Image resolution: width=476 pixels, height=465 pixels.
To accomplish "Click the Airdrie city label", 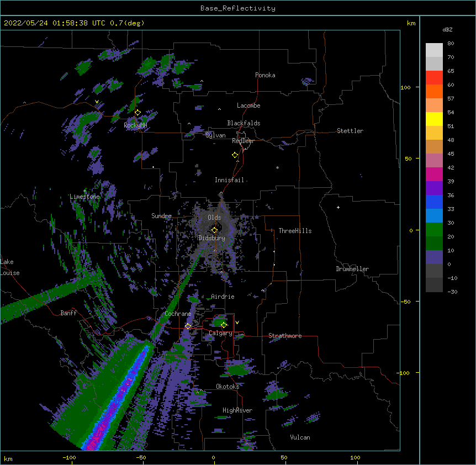I will [223, 297].
